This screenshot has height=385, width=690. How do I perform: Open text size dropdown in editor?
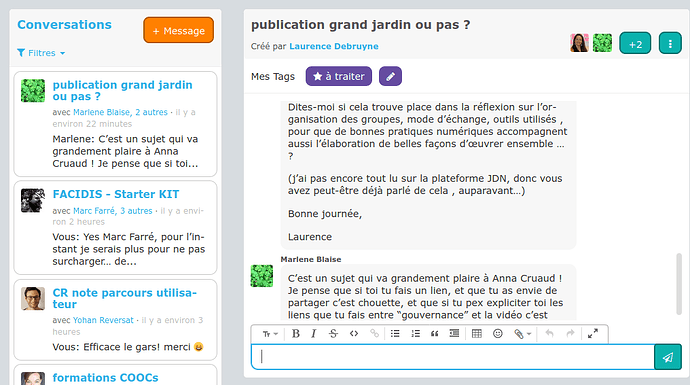tap(270, 334)
